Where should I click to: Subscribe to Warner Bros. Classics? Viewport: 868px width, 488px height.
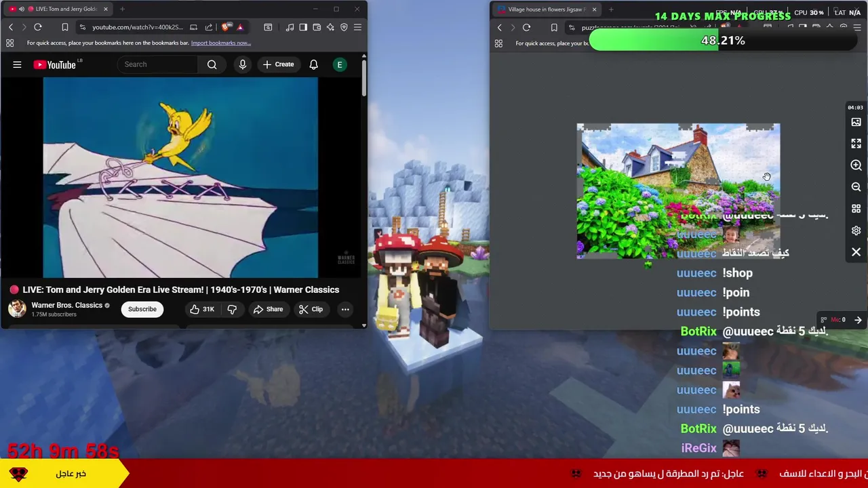[142, 309]
